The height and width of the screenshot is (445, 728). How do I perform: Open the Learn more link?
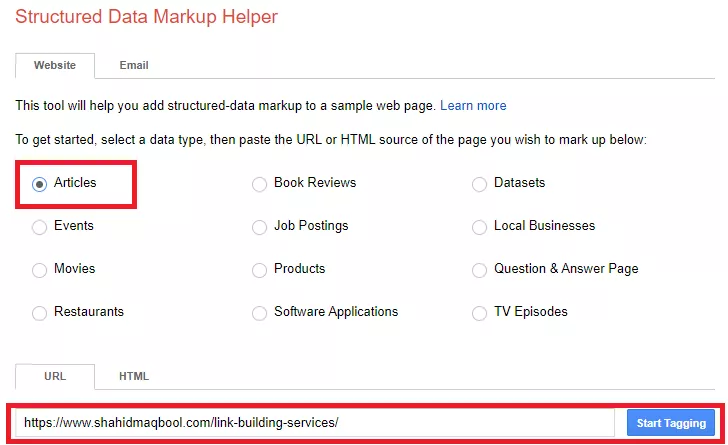[x=473, y=105]
